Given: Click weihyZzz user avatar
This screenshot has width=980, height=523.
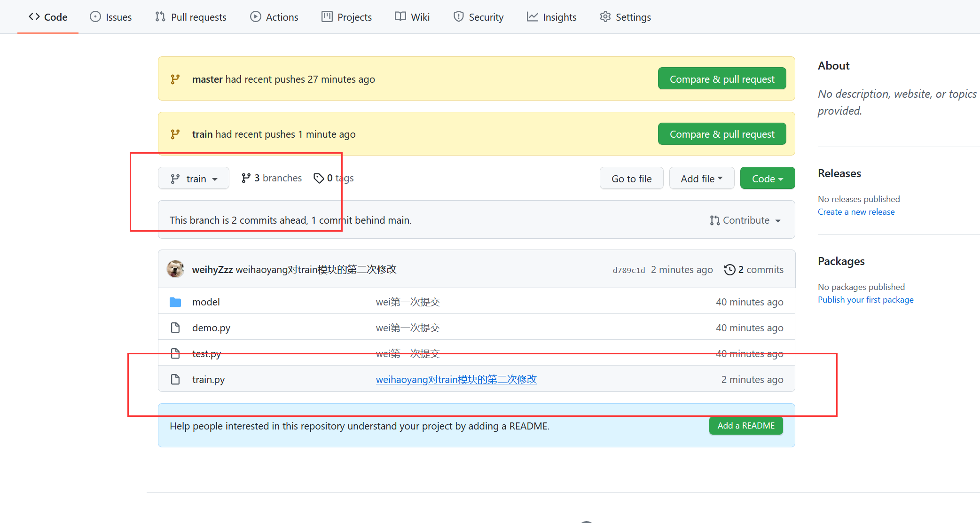Looking at the screenshot, I should pyautogui.click(x=176, y=269).
